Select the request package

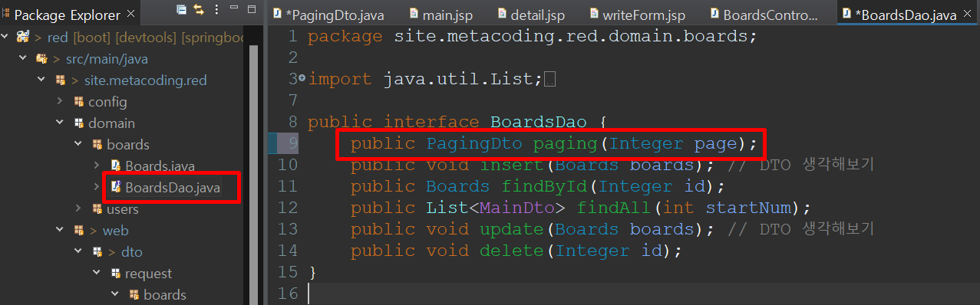(x=148, y=273)
